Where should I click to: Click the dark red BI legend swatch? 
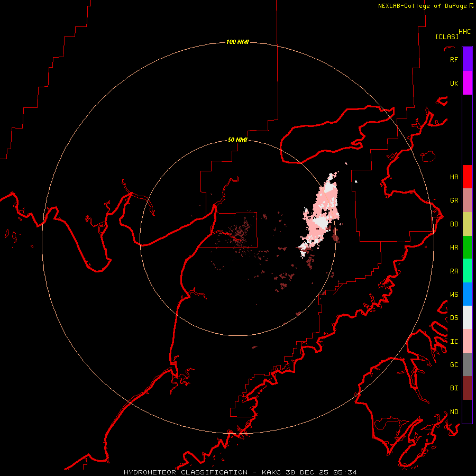pyautogui.click(x=467, y=388)
